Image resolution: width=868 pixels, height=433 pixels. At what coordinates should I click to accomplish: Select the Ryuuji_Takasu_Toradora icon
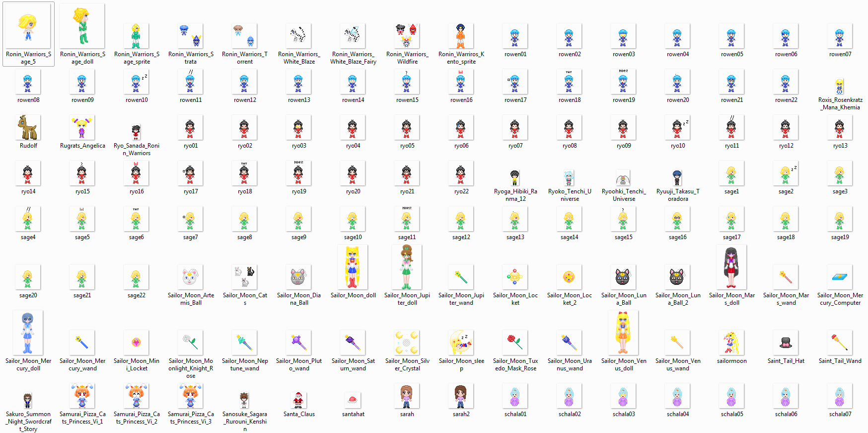(x=677, y=177)
